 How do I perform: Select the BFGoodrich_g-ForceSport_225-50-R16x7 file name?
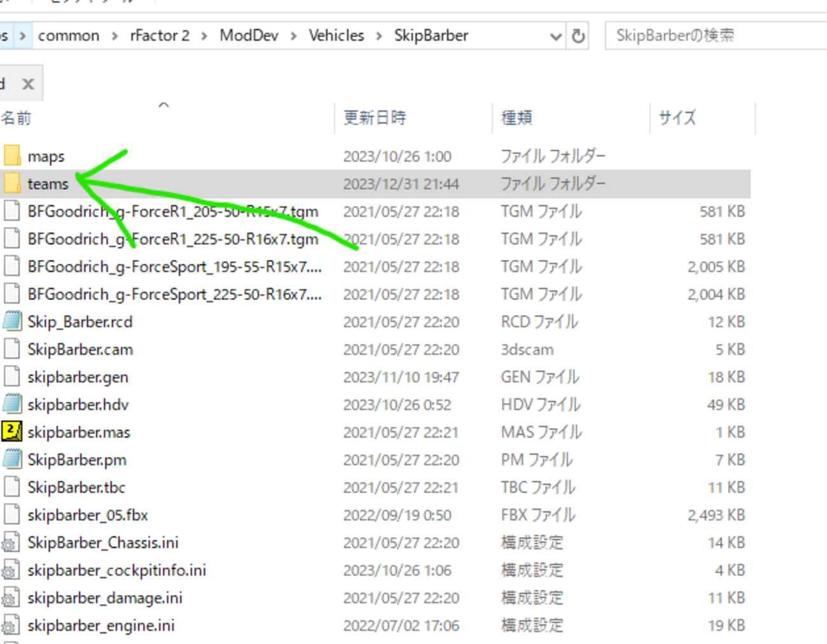pyautogui.click(x=174, y=294)
